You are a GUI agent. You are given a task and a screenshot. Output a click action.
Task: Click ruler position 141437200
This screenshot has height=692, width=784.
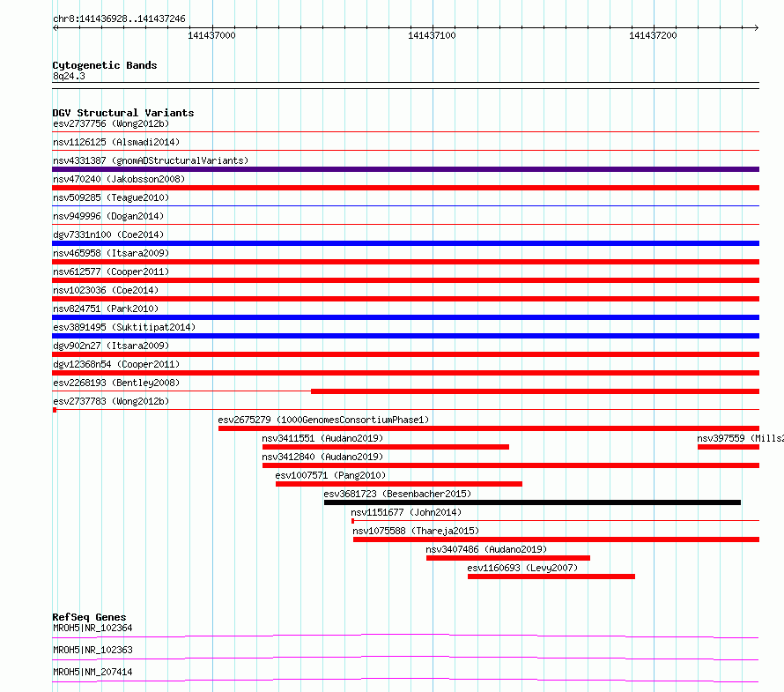[x=653, y=35]
